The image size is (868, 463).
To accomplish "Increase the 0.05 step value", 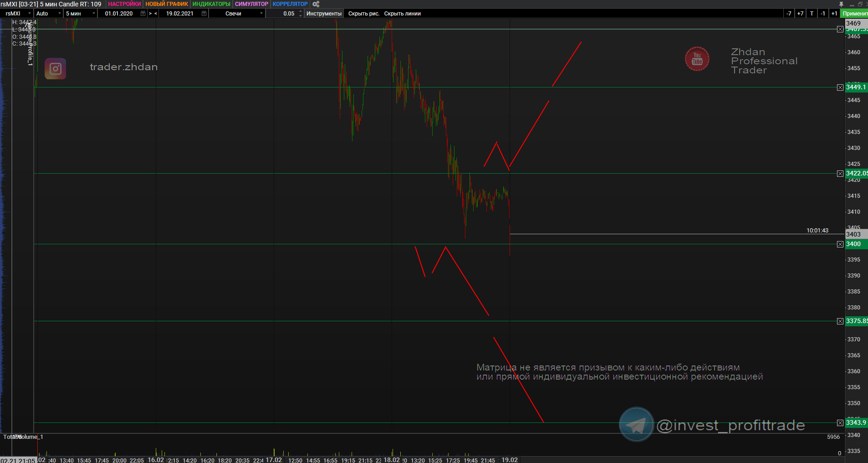I will coord(301,12).
